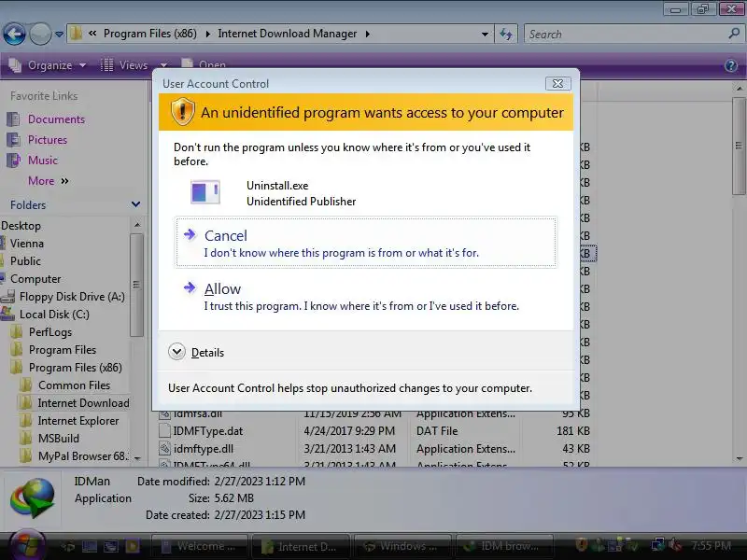Select MyPal Browser 68 folder in tree
This screenshot has height=560, width=747.
[83, 456]
